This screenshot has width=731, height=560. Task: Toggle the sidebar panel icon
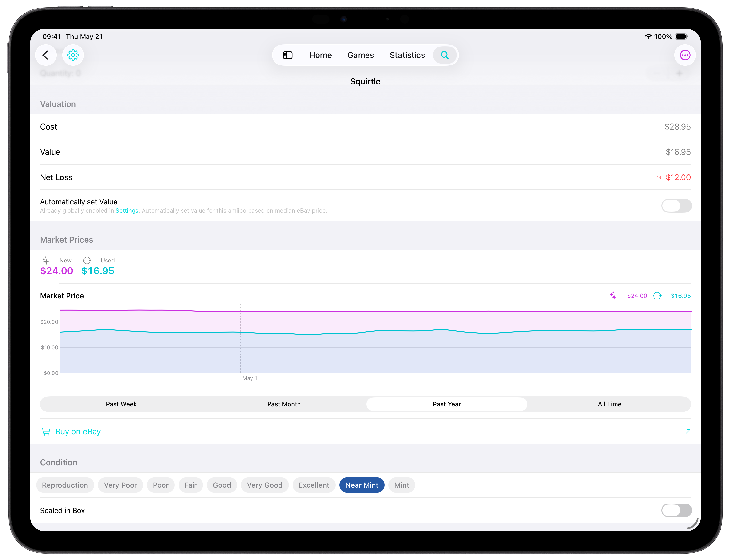tap(288, 55)
